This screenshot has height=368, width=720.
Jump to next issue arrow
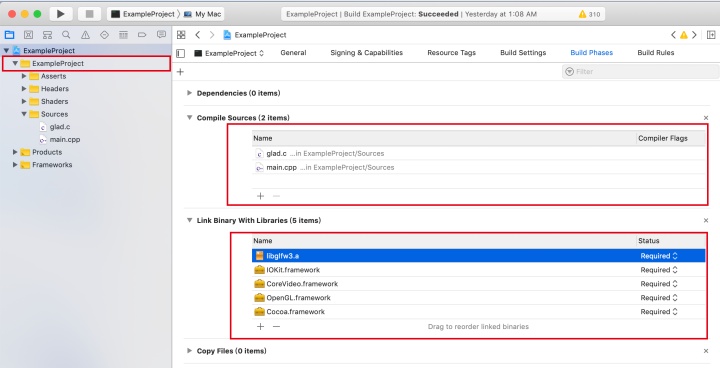(694, 35)
